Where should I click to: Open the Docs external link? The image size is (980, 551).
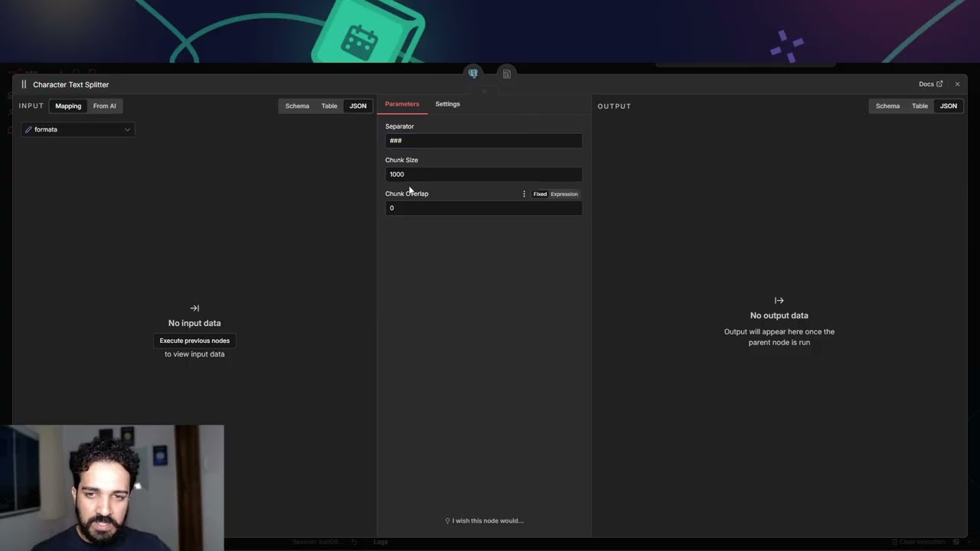tap(930, 84)
